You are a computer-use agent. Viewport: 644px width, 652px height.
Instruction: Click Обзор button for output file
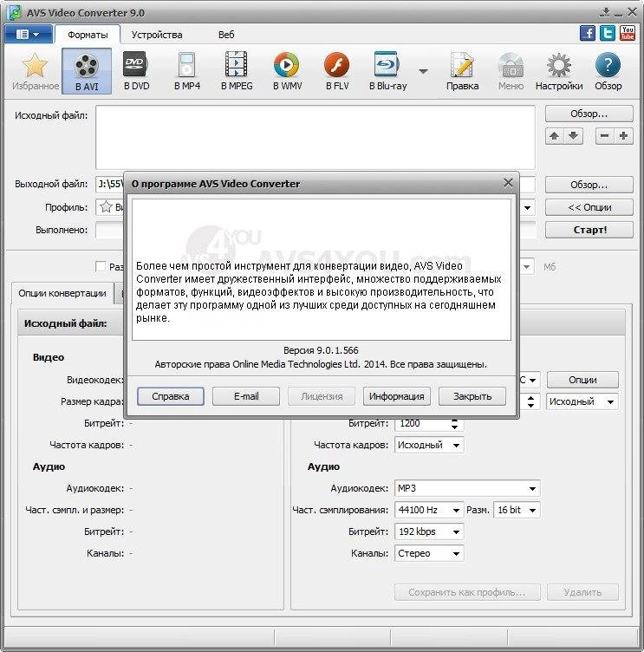589,185
